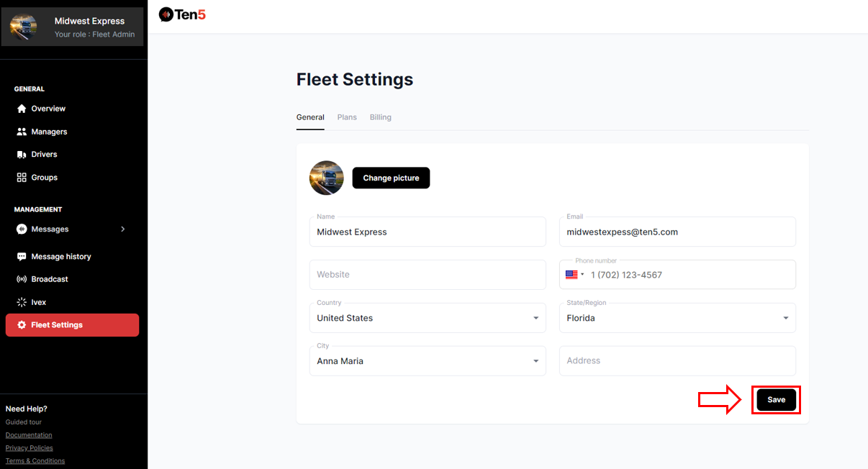This screenshot has height=469, width=868.
Task: Expand the Messages submenu chevron
Action: [122, 229]
